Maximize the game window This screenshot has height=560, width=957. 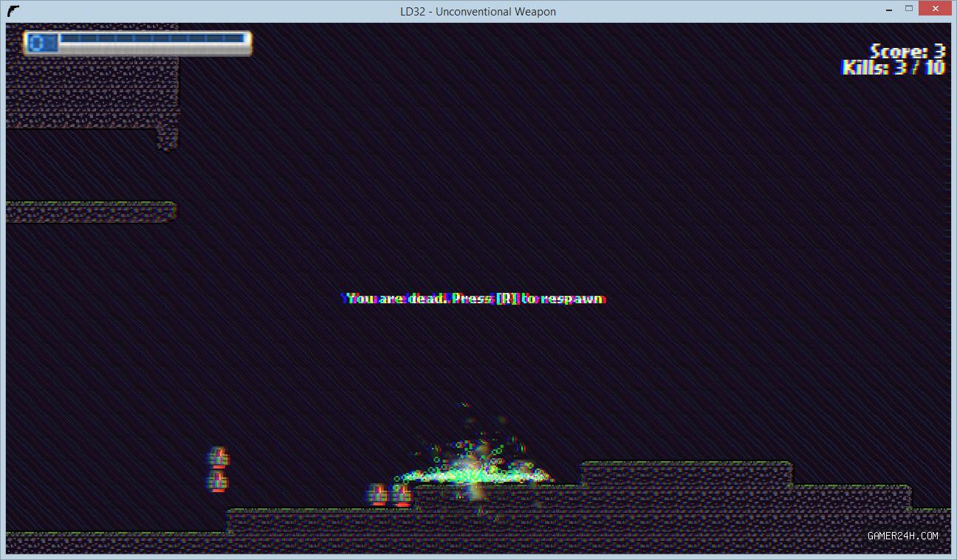click(x=909, y=10)
